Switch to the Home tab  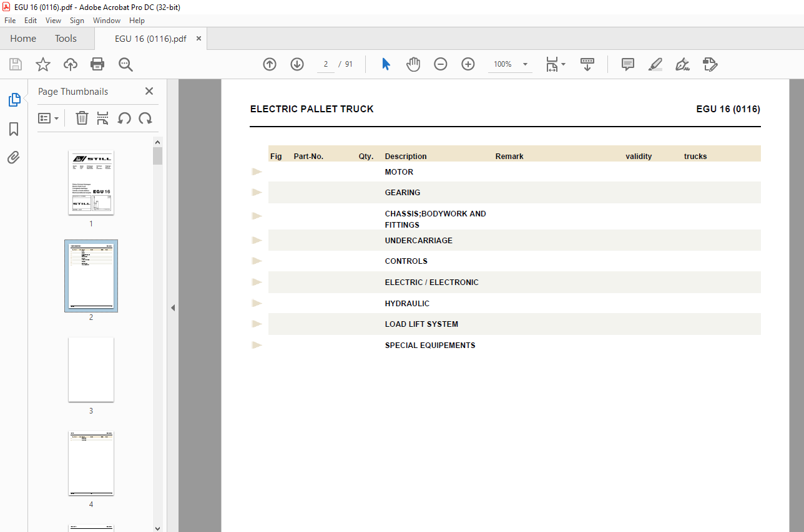point(23,39)
